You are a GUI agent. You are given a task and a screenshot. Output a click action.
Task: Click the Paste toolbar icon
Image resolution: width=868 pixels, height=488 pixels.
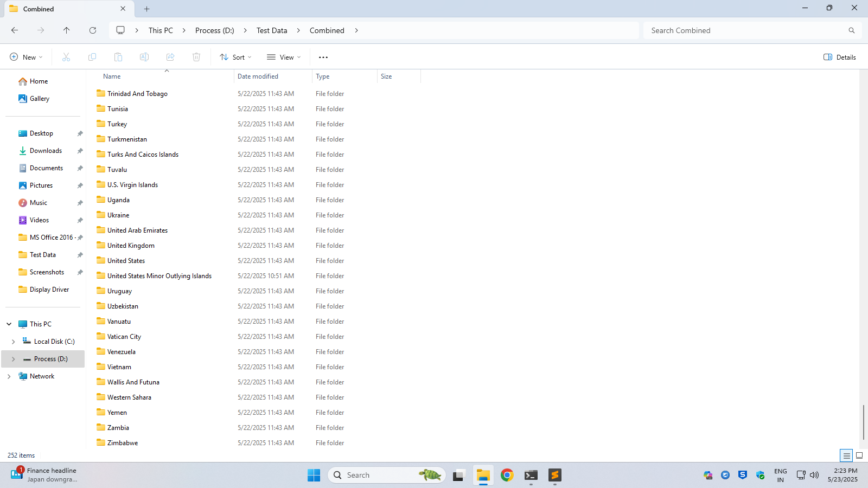(118, 57)
